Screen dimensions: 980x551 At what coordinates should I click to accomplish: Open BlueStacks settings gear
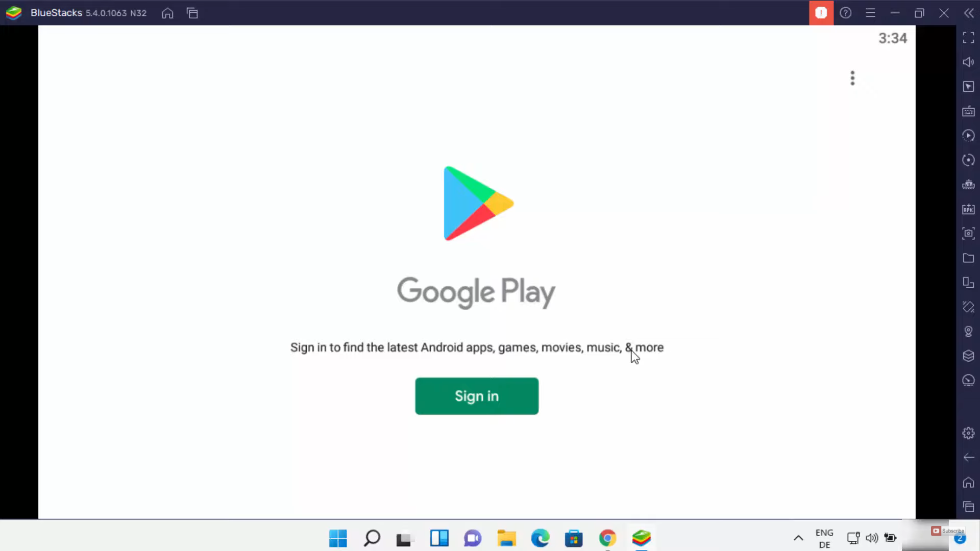(968, 433)
